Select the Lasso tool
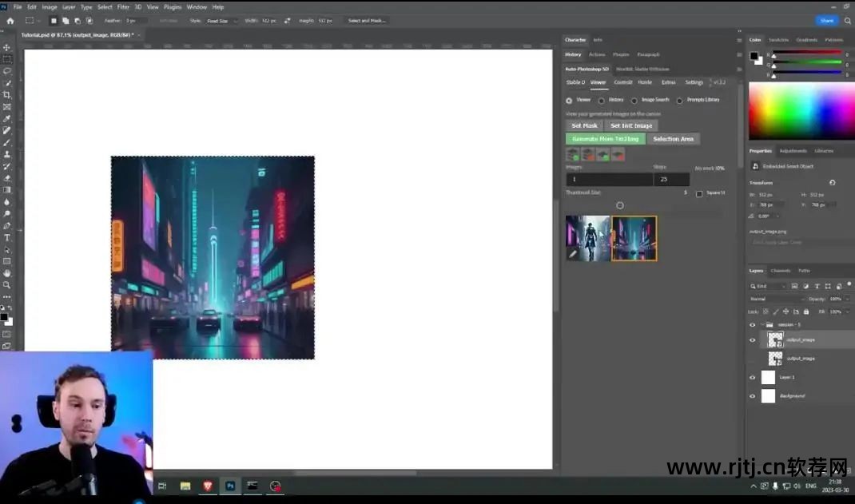 tap(7, 70)
